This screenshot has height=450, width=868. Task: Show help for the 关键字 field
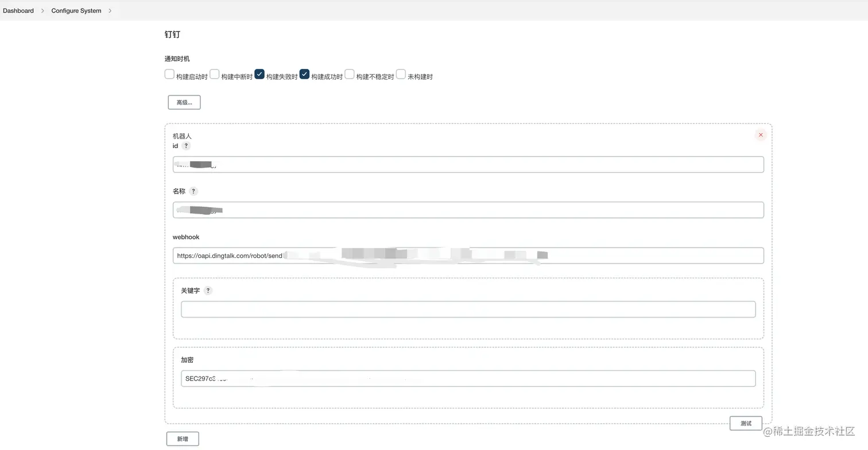click(208, 290)
